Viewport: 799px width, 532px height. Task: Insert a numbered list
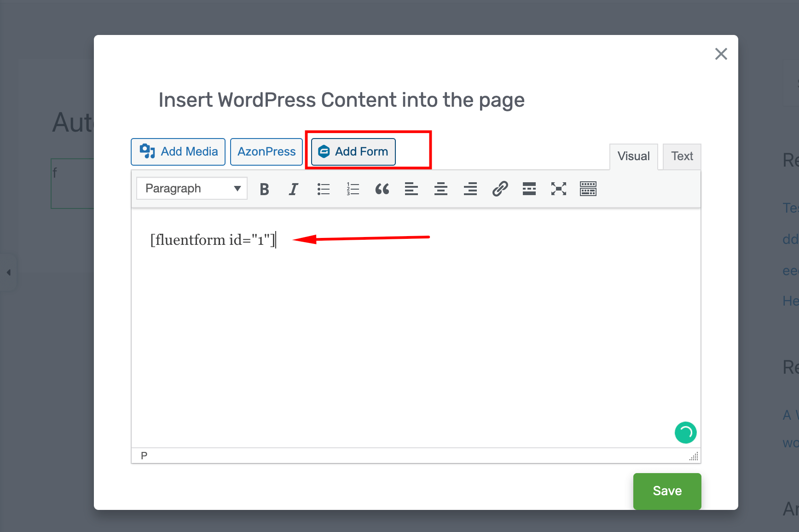(353, 189)
